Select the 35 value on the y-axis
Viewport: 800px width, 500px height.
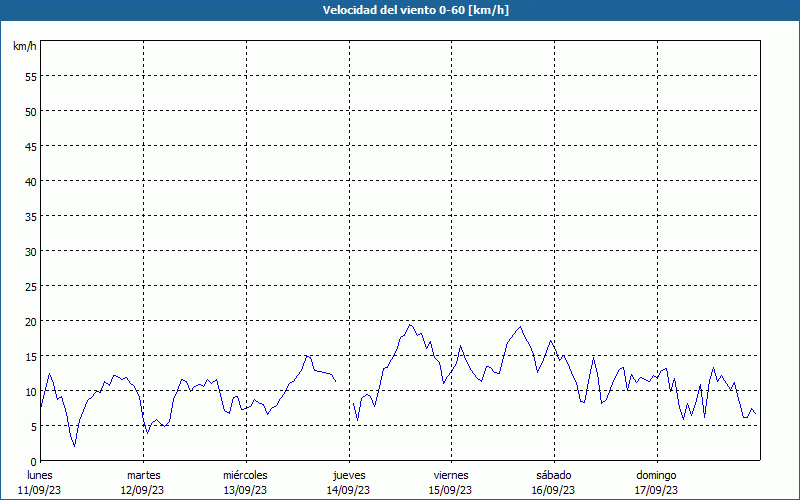31,216
